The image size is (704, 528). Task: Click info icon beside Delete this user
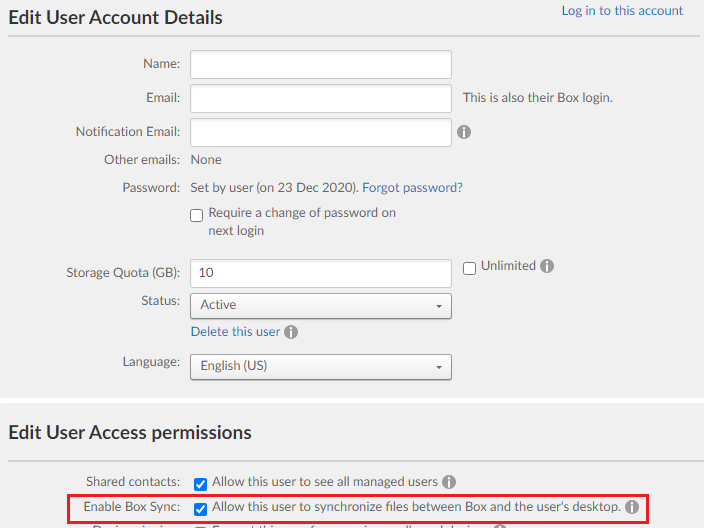pos(290,332)
